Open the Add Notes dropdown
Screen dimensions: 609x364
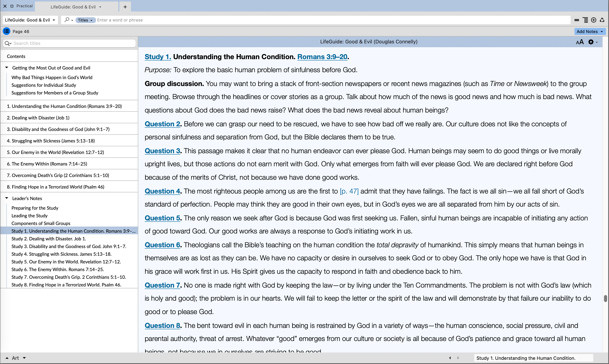pos(590,31)
